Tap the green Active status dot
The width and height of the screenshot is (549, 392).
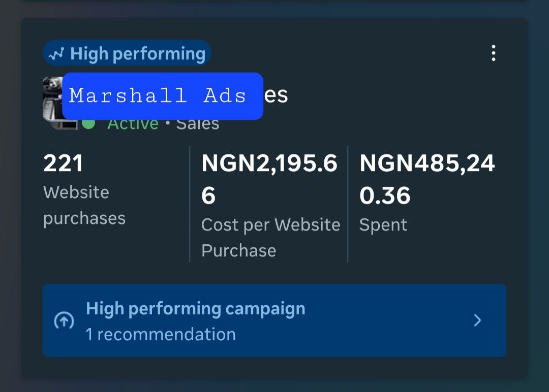pos(88,124)
